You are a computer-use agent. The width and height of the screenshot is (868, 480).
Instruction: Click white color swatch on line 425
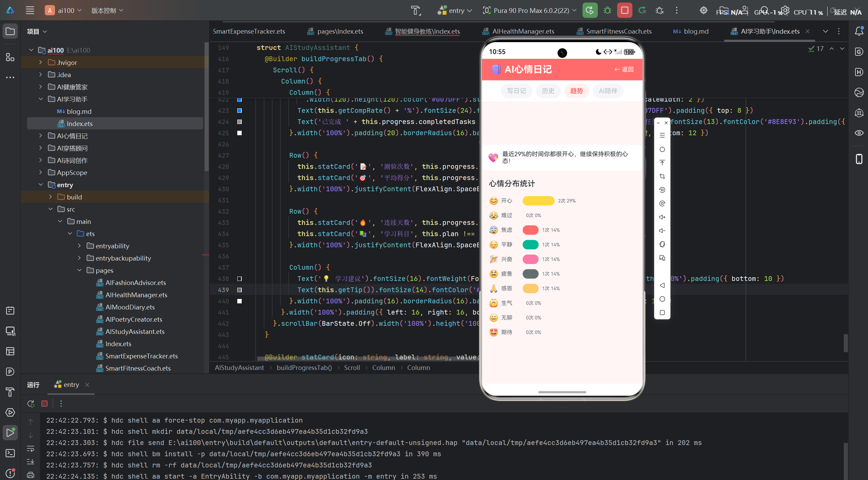click(x=239, y=133)
